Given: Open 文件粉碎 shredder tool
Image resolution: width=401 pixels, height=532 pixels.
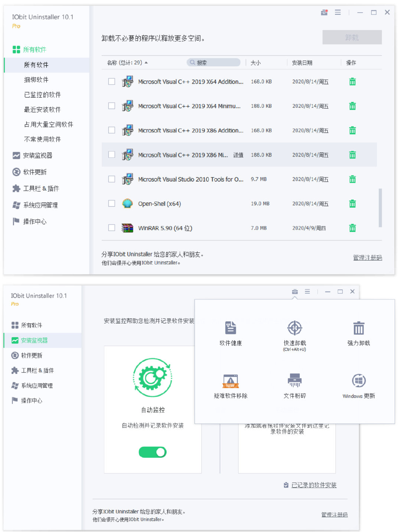Looking at the screenshot, I should [295, 386].
